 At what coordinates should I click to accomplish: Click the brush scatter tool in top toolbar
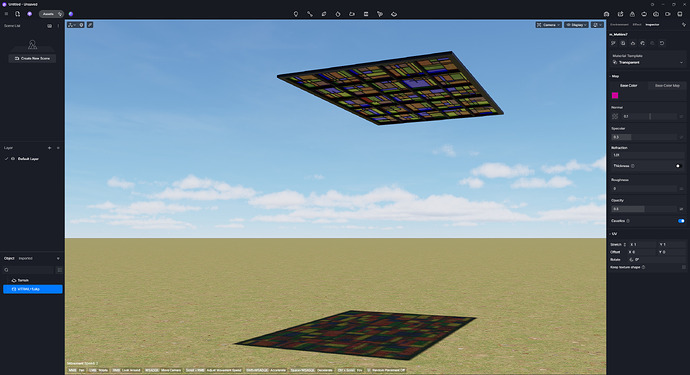click(x=352, y=14)
